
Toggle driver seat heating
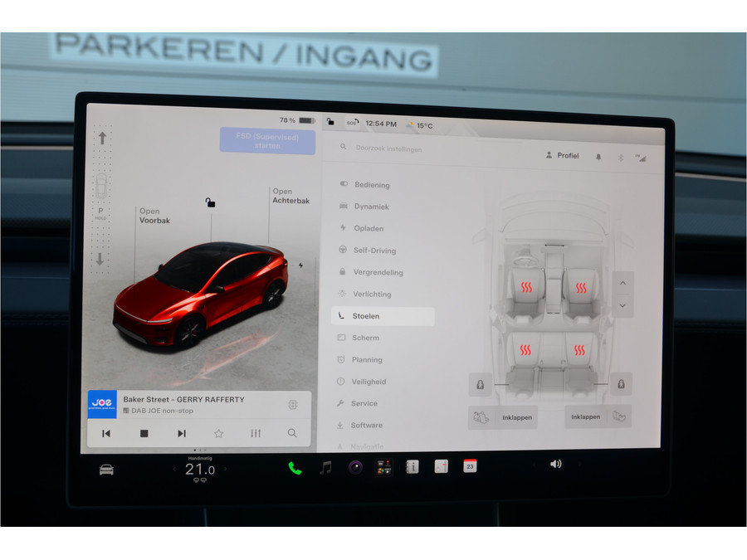tap(526, 287)
